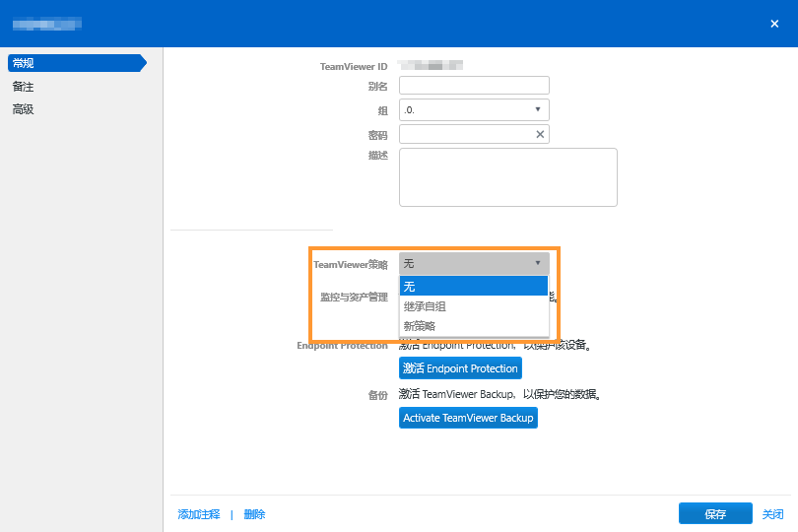798x532 pixels.
Task: Go to the 高级 tab
Action: click(x=24, y=109)
